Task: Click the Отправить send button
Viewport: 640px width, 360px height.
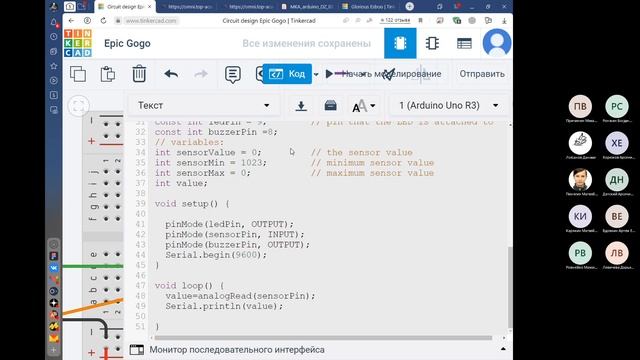Action: pos(482,74)
